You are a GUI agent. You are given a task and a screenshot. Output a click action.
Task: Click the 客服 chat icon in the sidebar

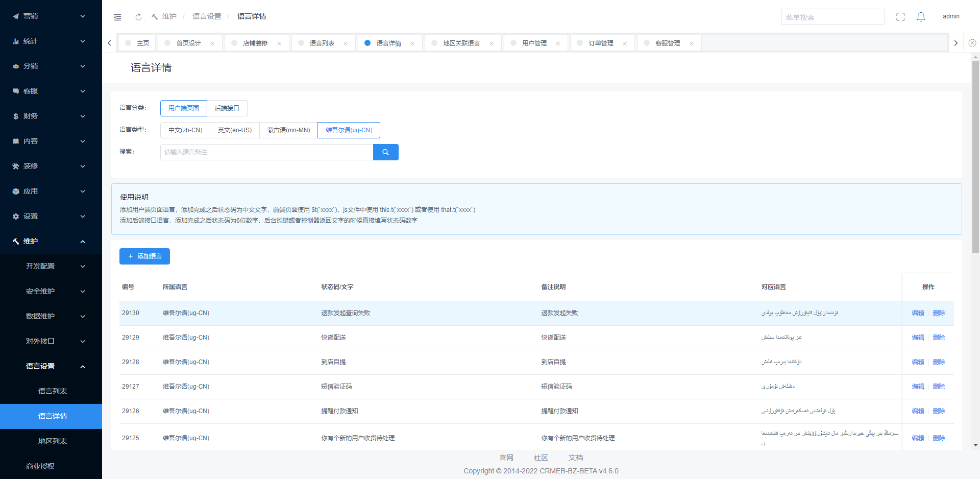coord(16,91)
